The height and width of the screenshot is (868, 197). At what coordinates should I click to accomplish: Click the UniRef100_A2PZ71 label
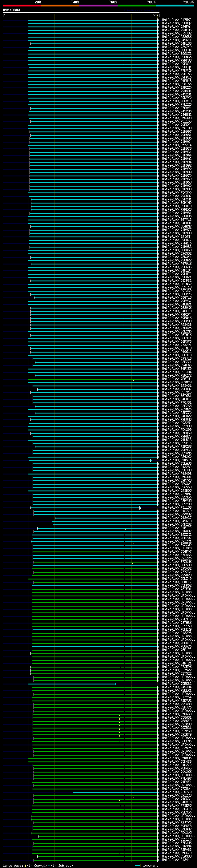point(176,362)
